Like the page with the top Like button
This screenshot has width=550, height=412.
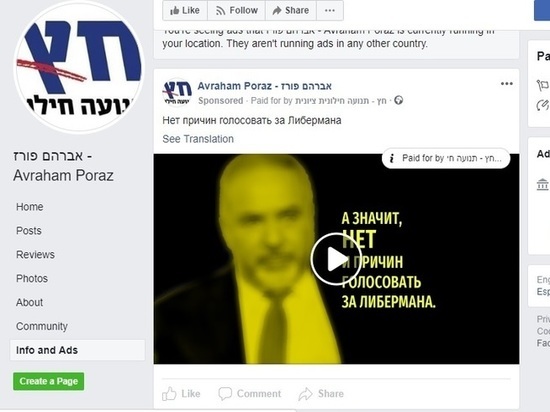tap(185, 11)
